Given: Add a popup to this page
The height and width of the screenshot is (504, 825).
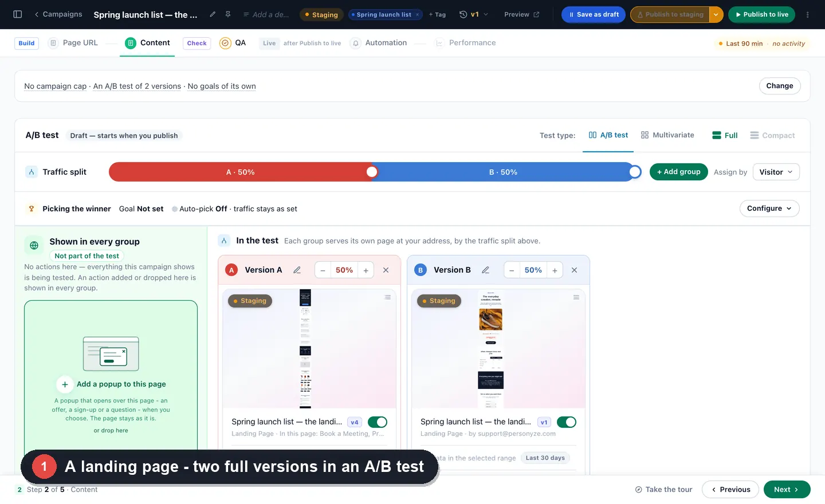Looking at the screenshot, I should [111, 384].
